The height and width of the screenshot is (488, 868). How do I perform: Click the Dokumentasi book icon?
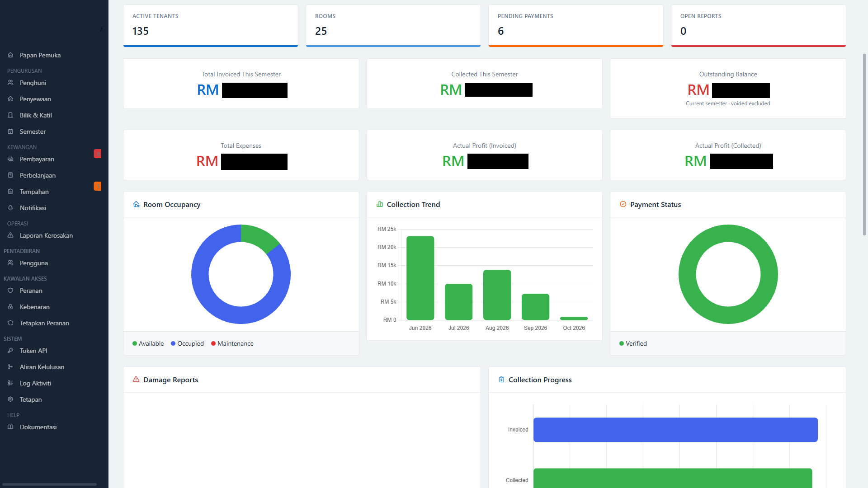(10, 427)
